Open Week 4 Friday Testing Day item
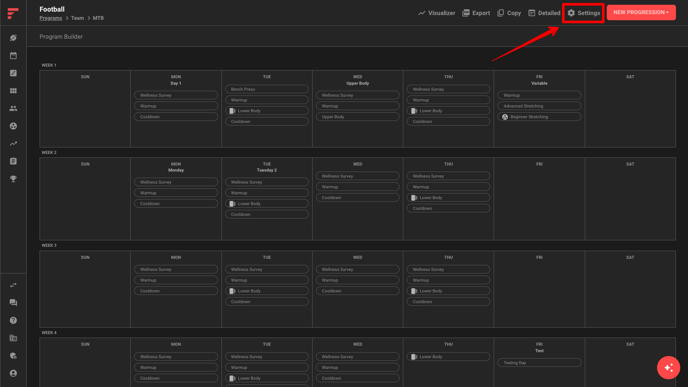This screenshot has height=387, width=688. tap(539, 363)
